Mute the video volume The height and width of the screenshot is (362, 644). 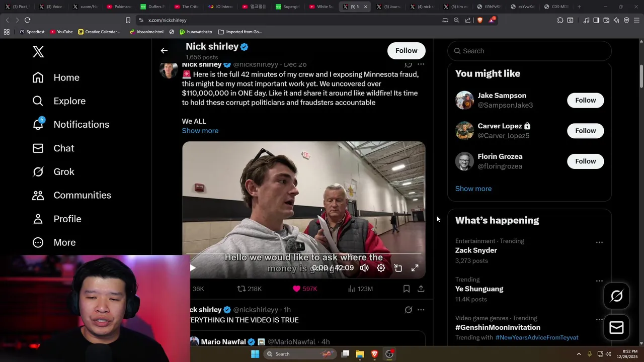364,268
